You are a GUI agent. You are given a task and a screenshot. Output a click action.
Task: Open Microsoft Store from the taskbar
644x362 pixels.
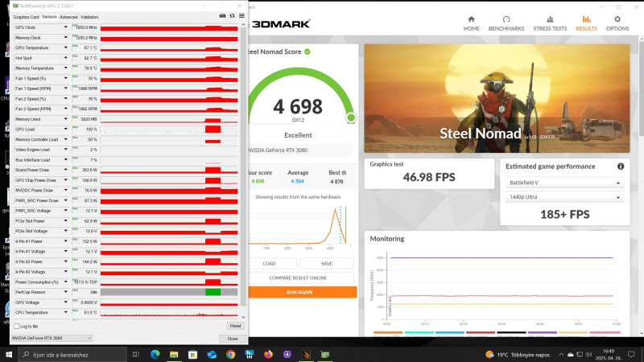(192, 354)
